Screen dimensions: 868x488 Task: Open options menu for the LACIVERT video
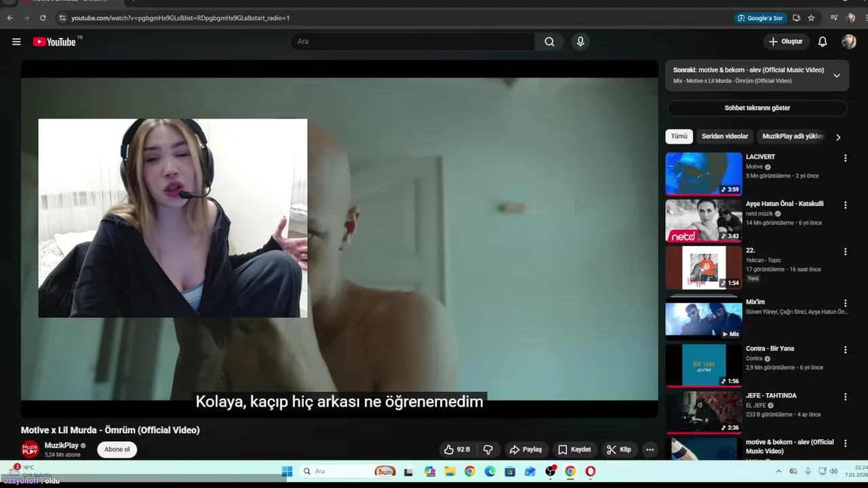click(845, 158)
